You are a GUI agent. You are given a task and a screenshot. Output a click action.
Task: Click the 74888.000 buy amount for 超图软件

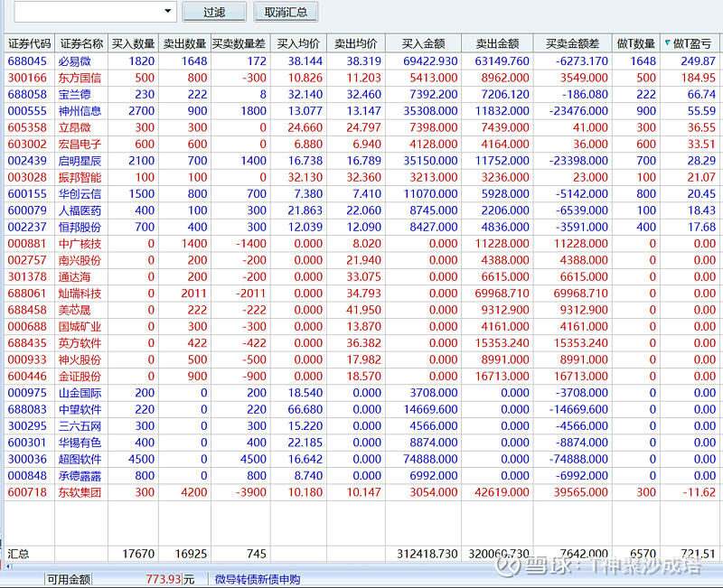click(430, 460)
